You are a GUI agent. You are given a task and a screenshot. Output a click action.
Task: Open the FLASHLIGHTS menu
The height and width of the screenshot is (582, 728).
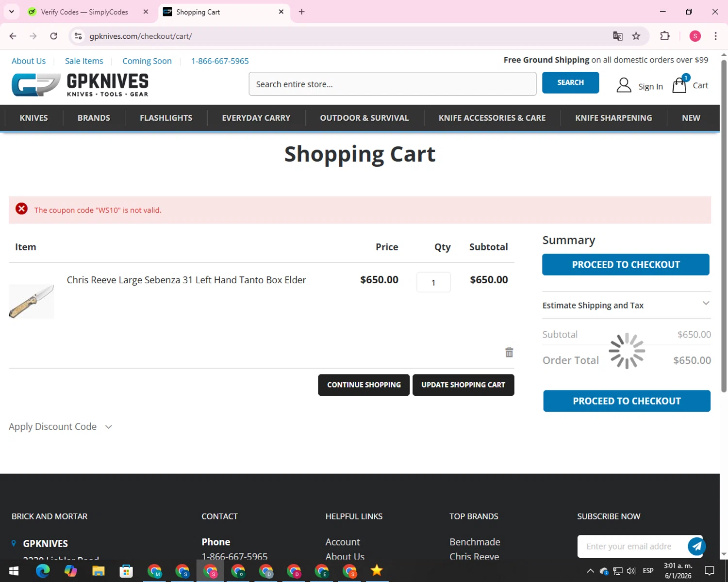click(x=166, y=118)
